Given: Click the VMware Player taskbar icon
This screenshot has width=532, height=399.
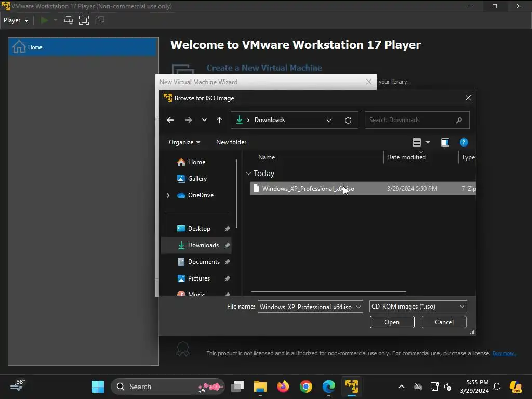Looking at the screenshot, I should point(352,387).
